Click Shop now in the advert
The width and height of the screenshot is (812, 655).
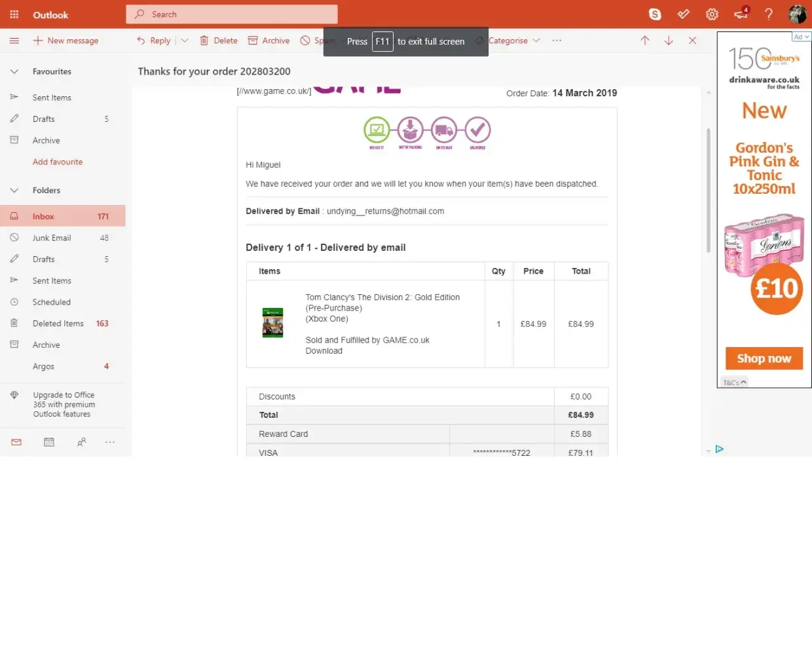(x=764, y=358)
